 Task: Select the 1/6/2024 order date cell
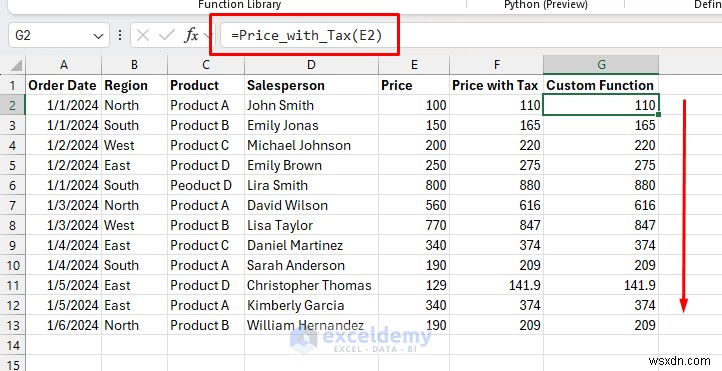[x=64, y=325]
